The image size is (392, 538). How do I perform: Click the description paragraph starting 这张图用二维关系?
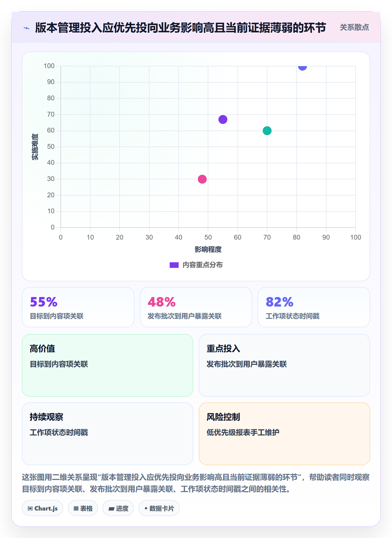click(196, 483)
